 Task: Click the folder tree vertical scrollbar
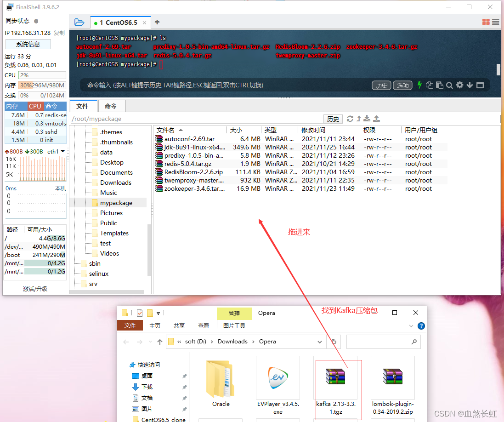(x=149, y=250)
